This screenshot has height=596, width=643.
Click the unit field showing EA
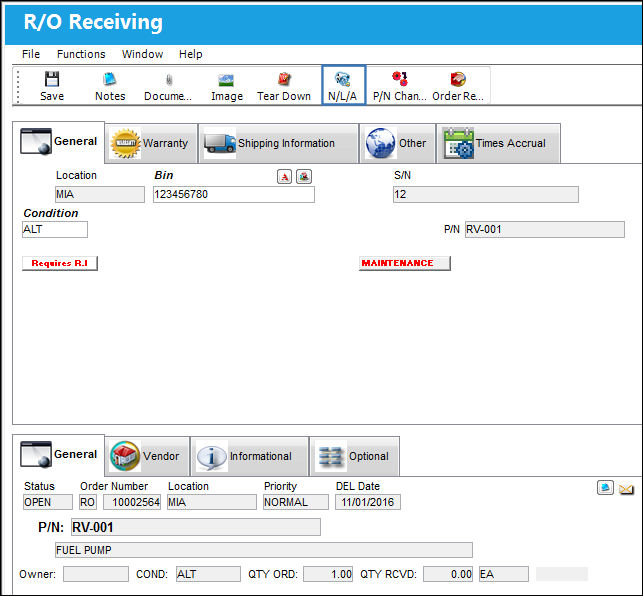(504, 574)
